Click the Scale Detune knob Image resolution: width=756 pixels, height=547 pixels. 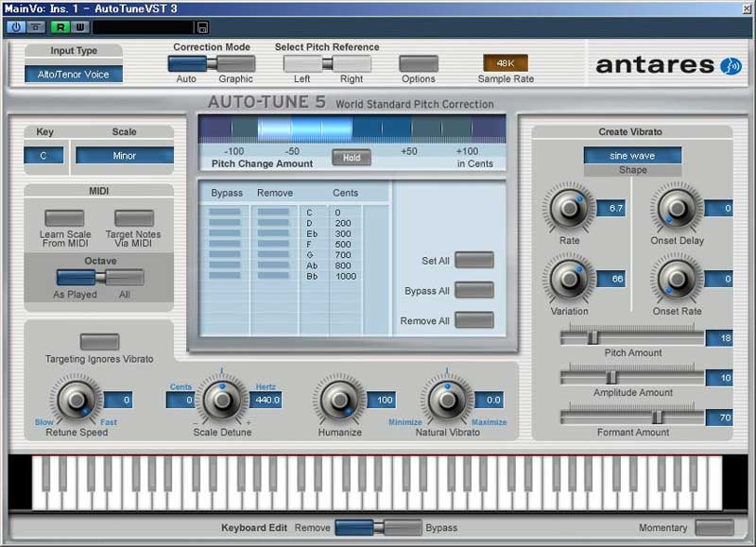pyautogui.click(x=222, y=399)
